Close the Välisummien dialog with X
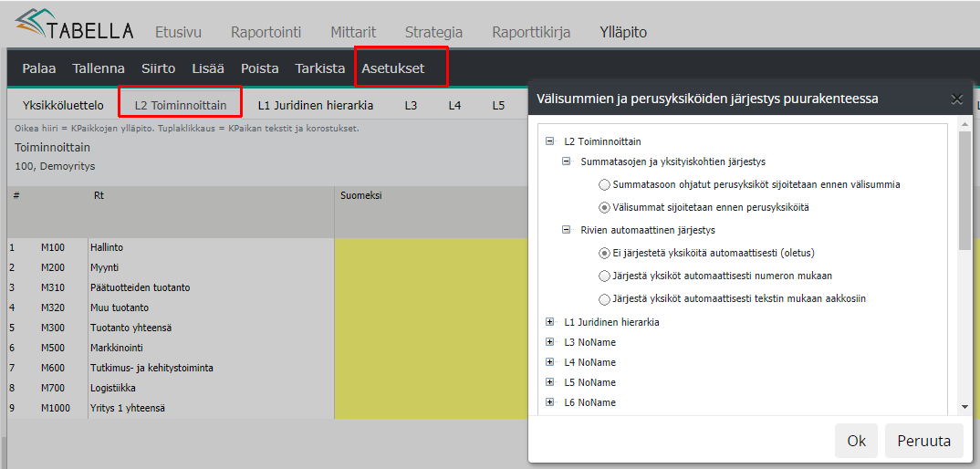The height and width of the screenshot is (469, 980). (956, 99)
